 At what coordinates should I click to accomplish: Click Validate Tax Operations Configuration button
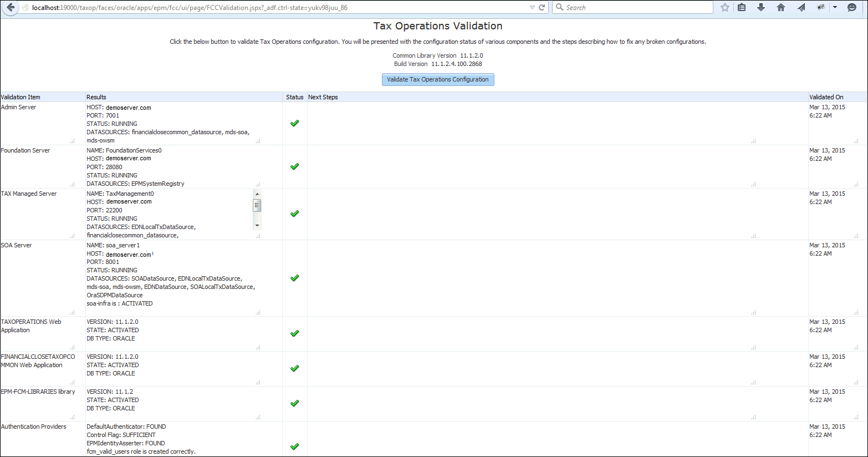point(438,79)
